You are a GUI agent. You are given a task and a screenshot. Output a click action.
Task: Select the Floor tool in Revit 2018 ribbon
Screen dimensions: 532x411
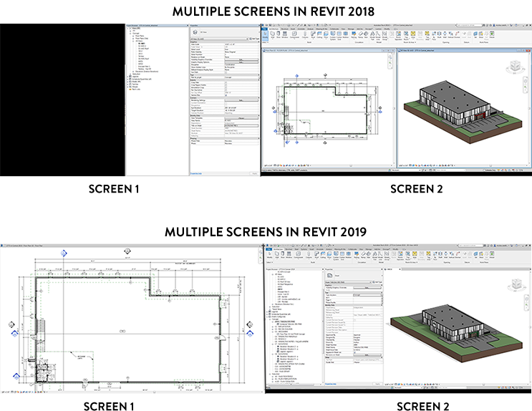(x=326, y=36)
